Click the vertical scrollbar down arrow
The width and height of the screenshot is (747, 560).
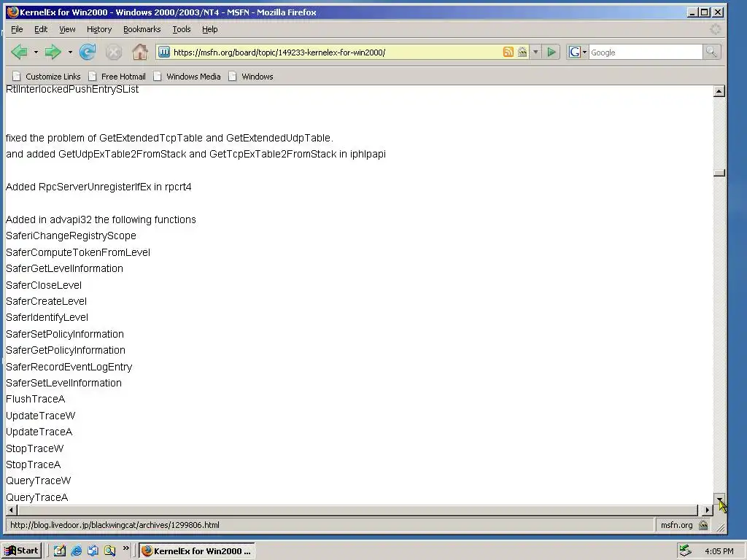(719, 499)
